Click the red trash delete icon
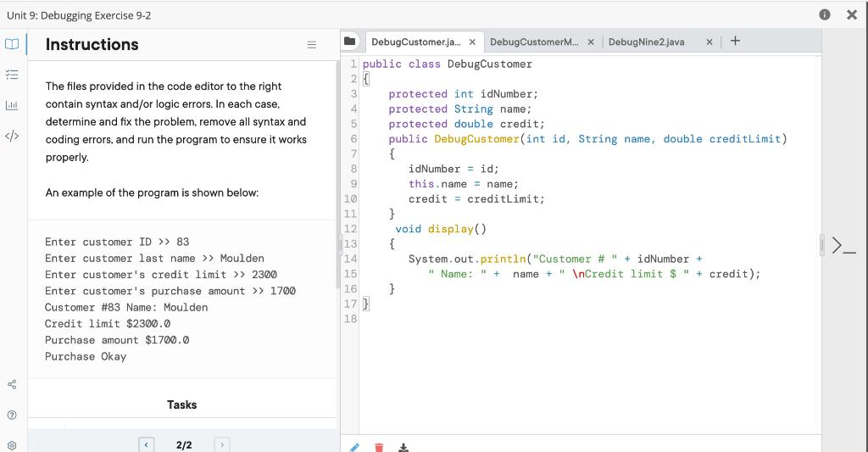Viewport: 868px width, 452px height. [x=379, y=447]
